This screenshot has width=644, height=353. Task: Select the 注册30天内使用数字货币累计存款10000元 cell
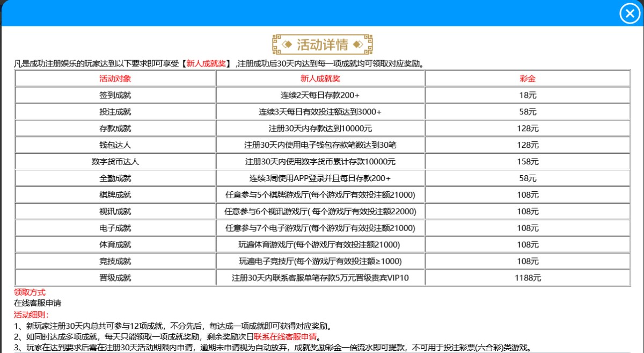(x=320, y=161)
